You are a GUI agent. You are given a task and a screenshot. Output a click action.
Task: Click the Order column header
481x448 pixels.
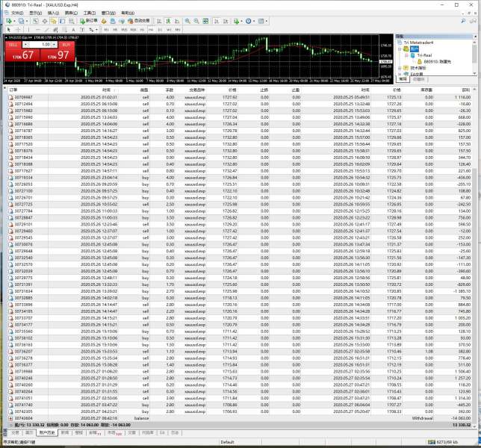pyautogui.click(x=13, y=90)
